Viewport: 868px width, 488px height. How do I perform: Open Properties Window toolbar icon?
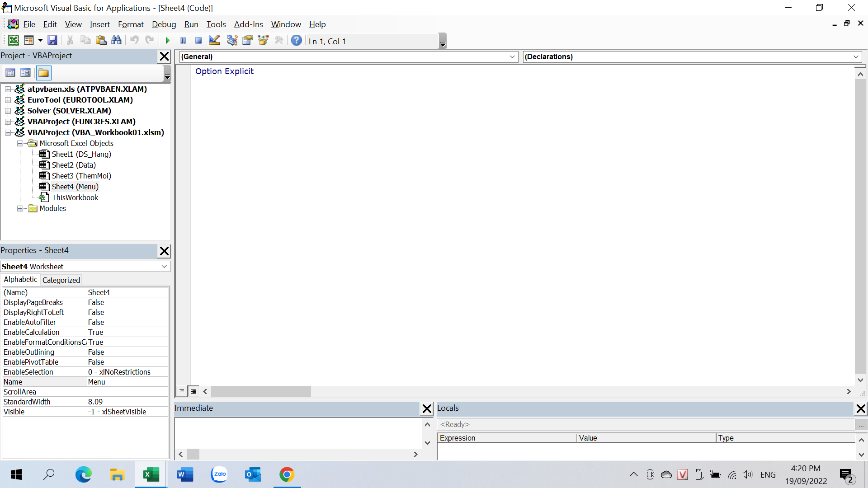[248, 41]
